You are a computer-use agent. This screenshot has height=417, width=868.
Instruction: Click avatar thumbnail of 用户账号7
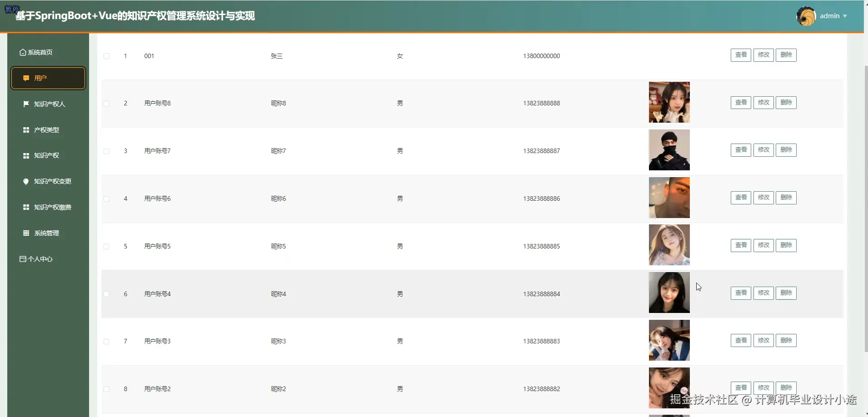[x=669, y=150]
